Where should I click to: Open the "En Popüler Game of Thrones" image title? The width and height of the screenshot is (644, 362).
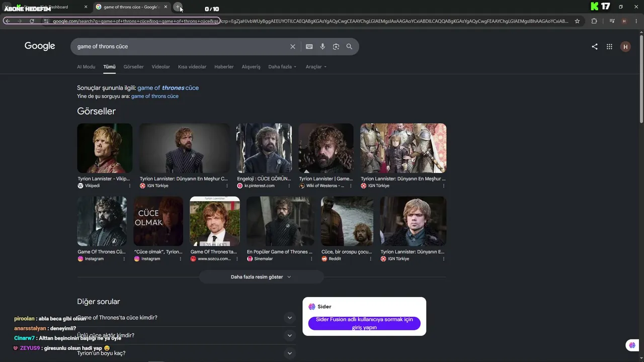[x=280, y=251]
